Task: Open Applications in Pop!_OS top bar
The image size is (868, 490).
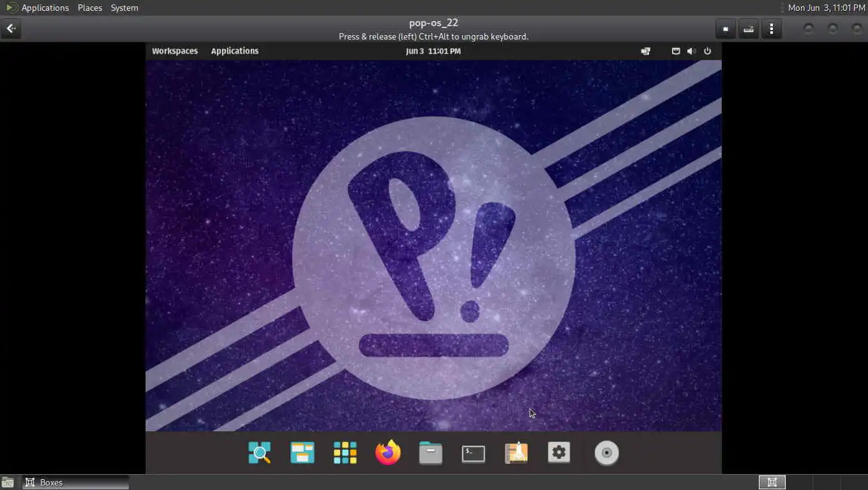Action: [x=235, y=51]
